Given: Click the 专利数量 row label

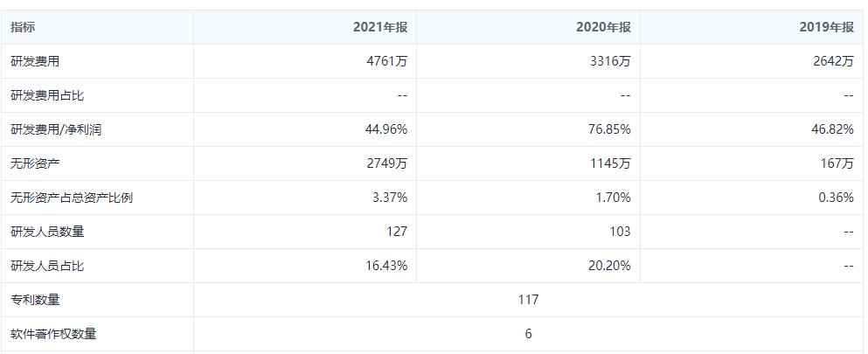Looking at the screenshot, I should tap(35, 300).
